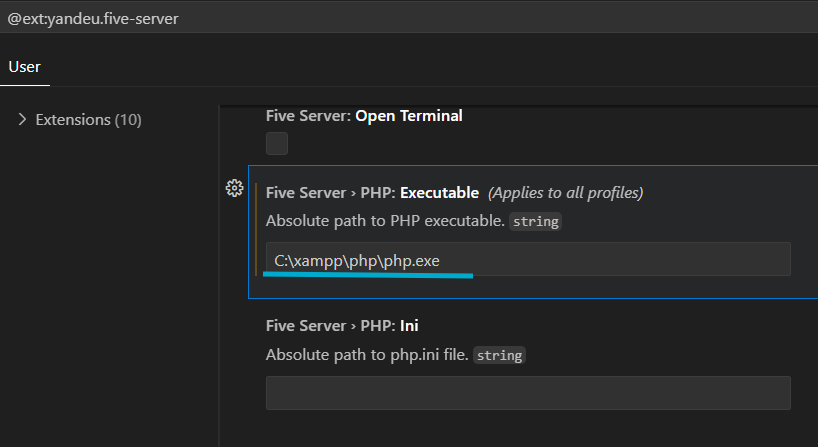
Task: Click the C:\xampp\php\php.exe path text
Action: pos(357,260)
